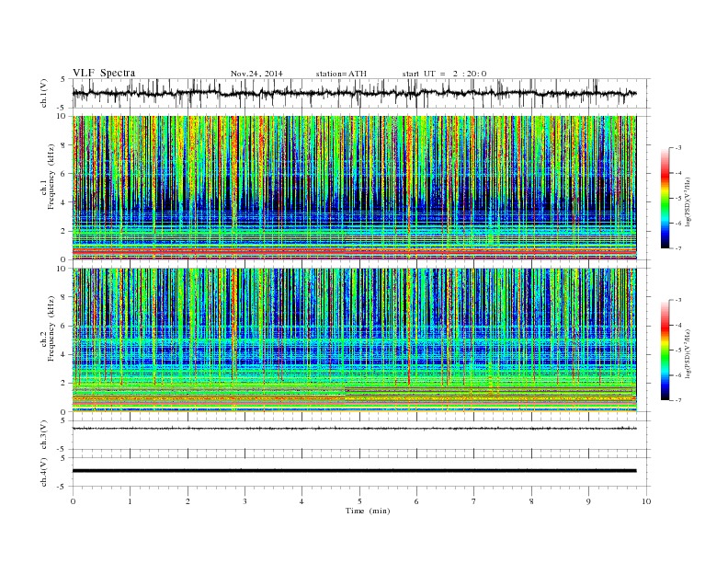
Task: Click the 'Time (min)' axis label
Action: [368, 511]
